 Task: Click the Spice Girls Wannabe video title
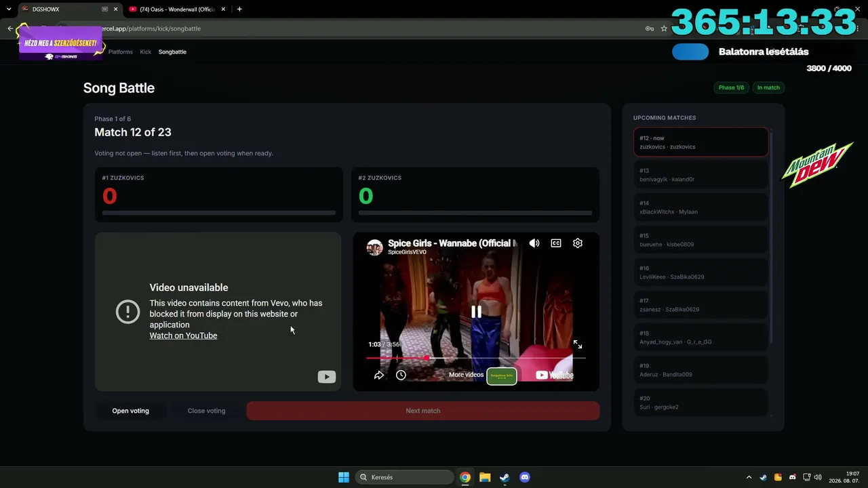point(452,243)
